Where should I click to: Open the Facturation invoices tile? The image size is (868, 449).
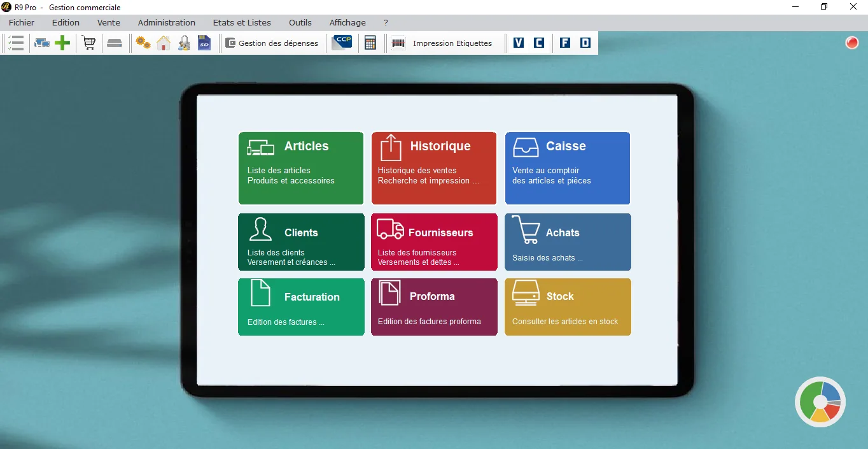(301, 307)
